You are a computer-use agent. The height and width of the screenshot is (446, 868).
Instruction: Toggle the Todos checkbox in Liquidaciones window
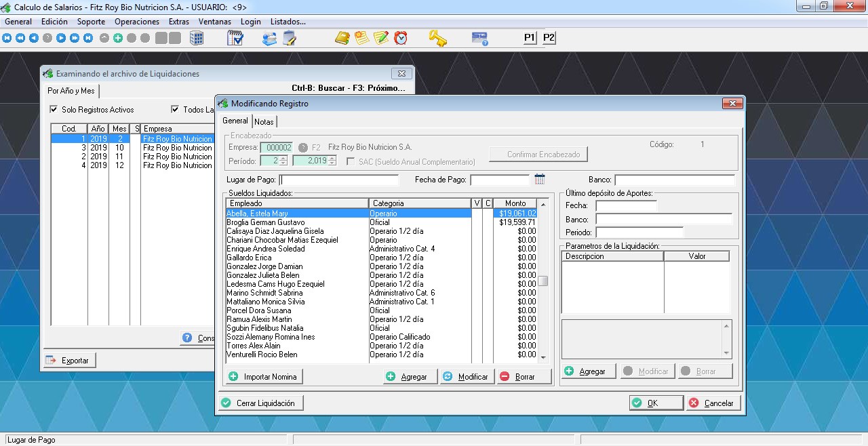[175, 110]
